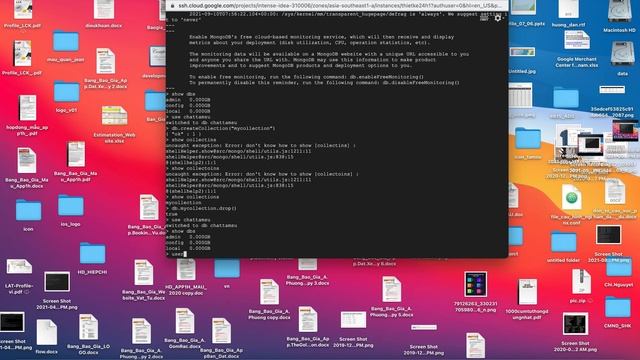Select the dieukhoan.docx file
The image size is (640, 360).
coord(104,10)
